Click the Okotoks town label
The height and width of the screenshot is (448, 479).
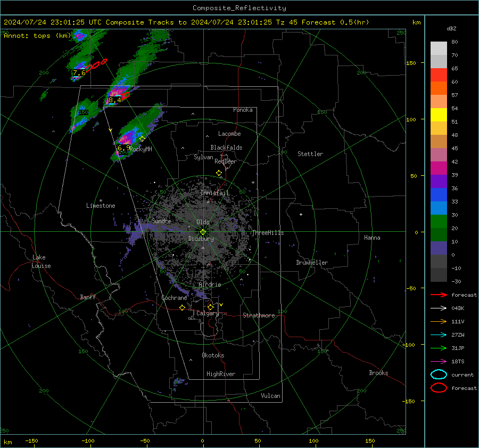coord(213,355)
